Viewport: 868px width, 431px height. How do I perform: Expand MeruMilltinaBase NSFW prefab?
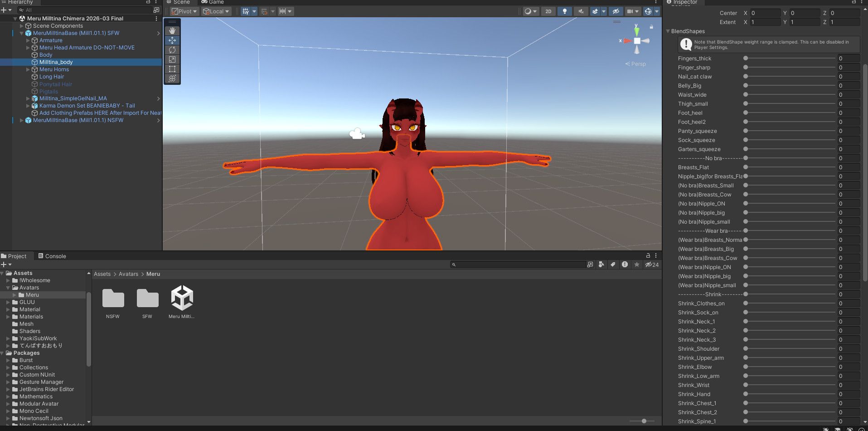[22, 120]
